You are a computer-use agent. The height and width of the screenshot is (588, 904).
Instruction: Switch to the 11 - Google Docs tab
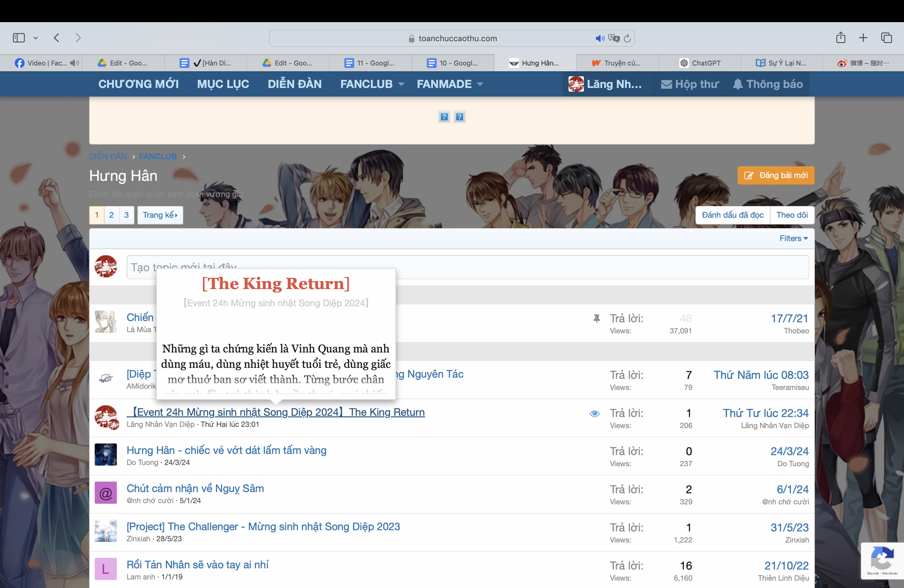pyautogui.click(x=371, y=63)
